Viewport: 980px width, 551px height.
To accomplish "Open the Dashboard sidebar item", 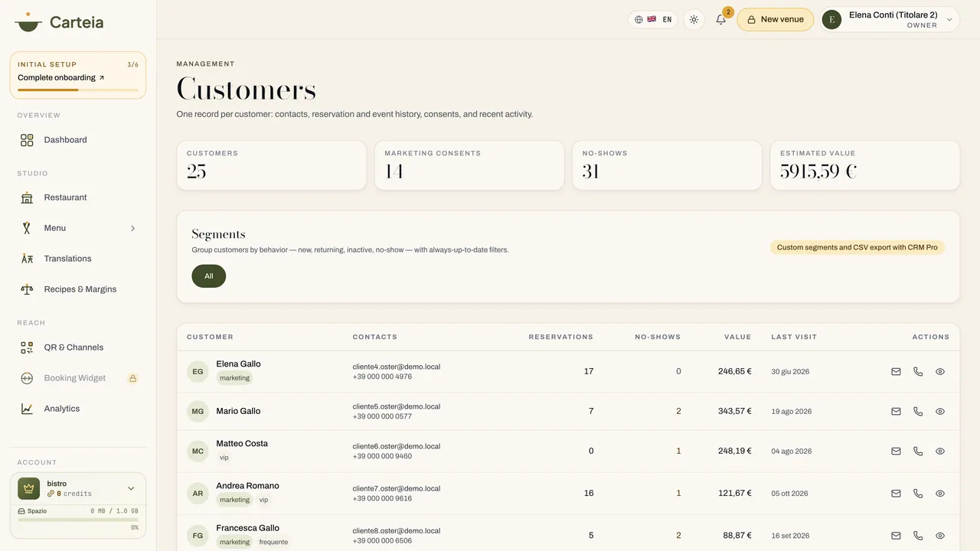I will 78,140.
